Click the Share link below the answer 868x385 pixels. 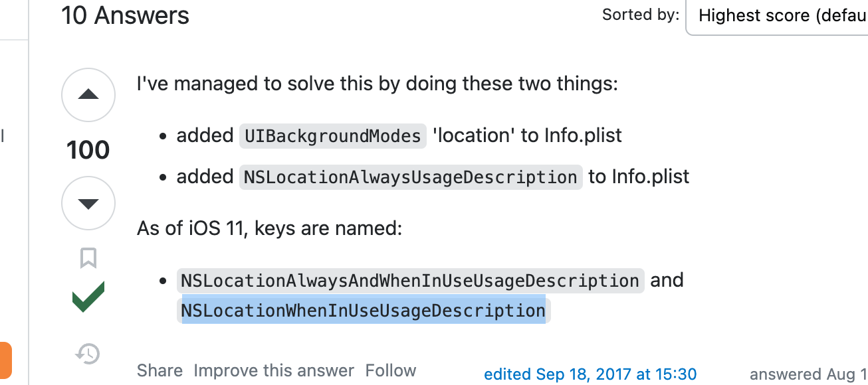(x=160, y=370)
